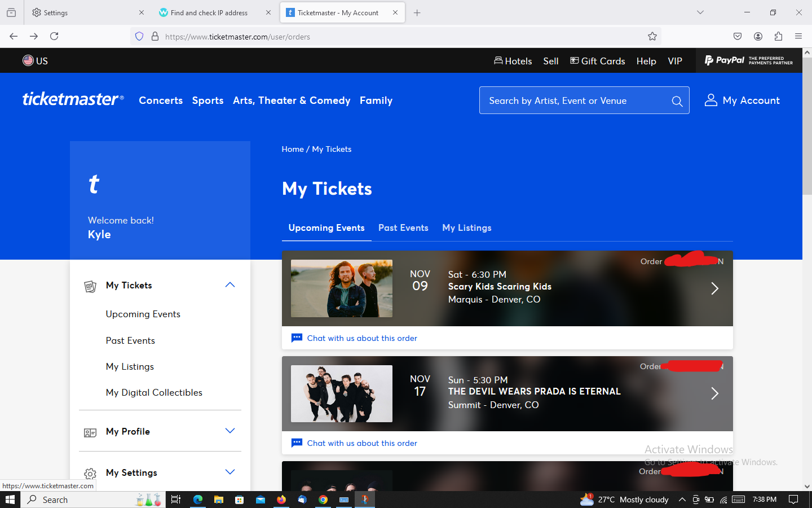Open File Explorer from the taskbar
This screenshot has width=812, height=508.
coord(219,500)
